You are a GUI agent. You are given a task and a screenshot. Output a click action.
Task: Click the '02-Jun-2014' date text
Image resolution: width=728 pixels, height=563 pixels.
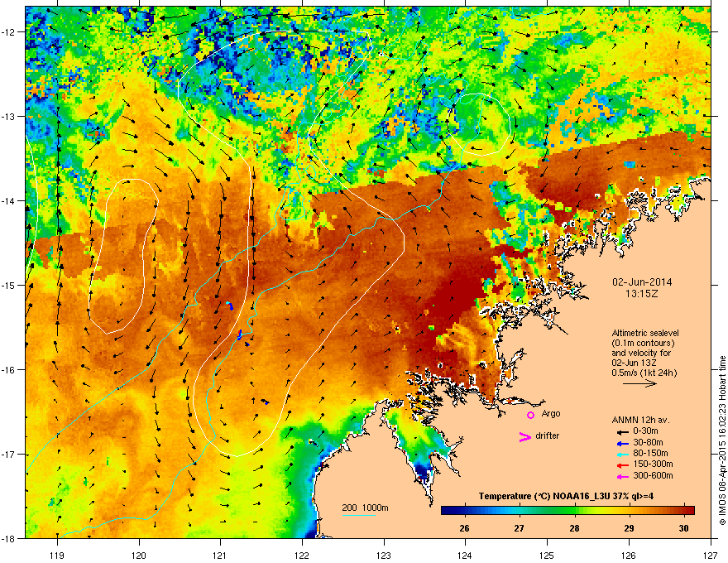point(642,282)
